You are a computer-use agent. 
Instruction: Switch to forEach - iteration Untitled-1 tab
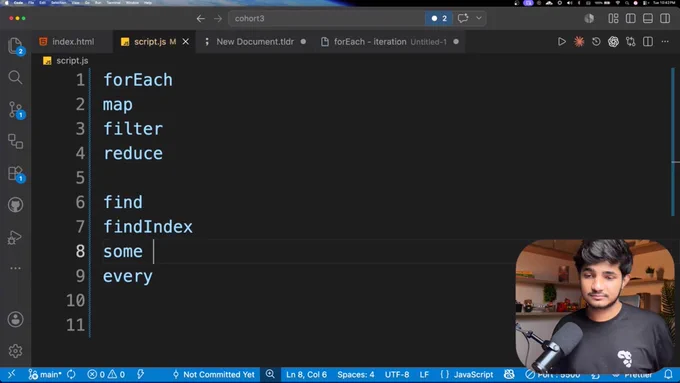pos(389,42)
